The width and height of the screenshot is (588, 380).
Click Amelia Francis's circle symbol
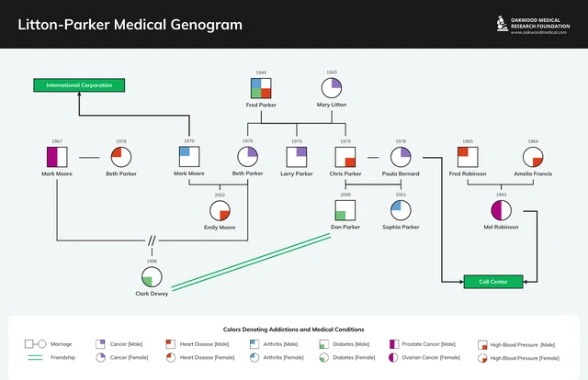(533, 157)
